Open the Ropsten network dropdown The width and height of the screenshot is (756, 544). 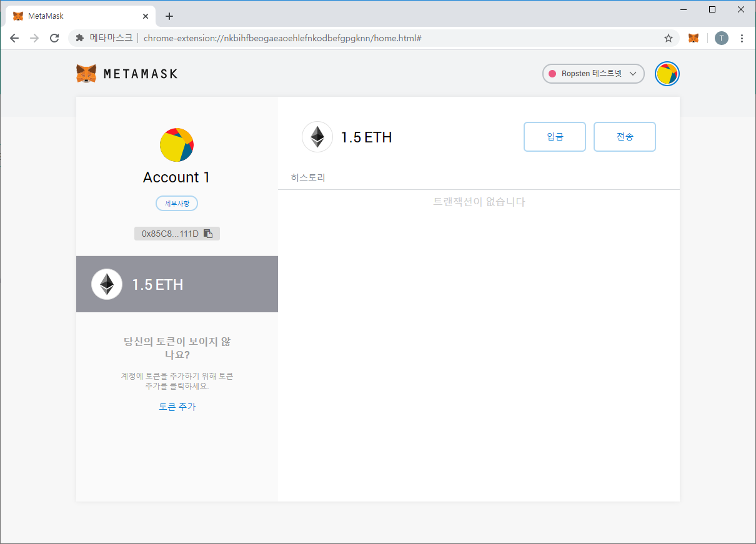tap(593, 74)
